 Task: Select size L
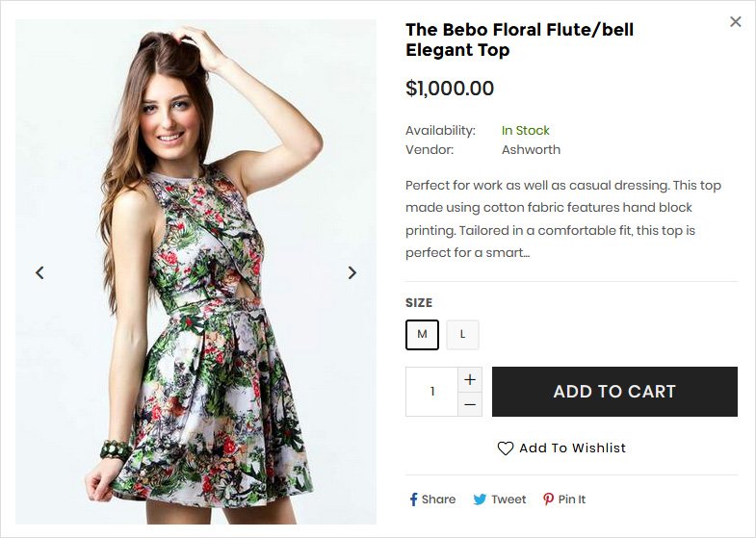[x=462, y=335]
